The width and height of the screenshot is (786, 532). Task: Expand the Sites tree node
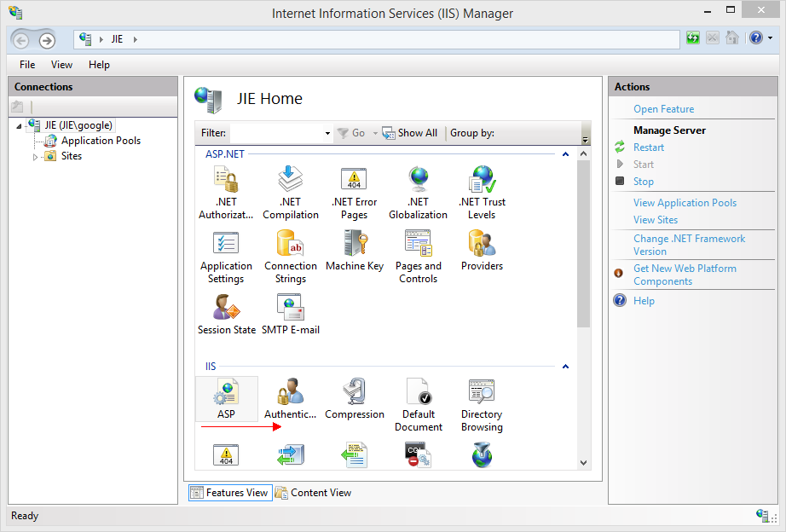click(x=35, y=157)
